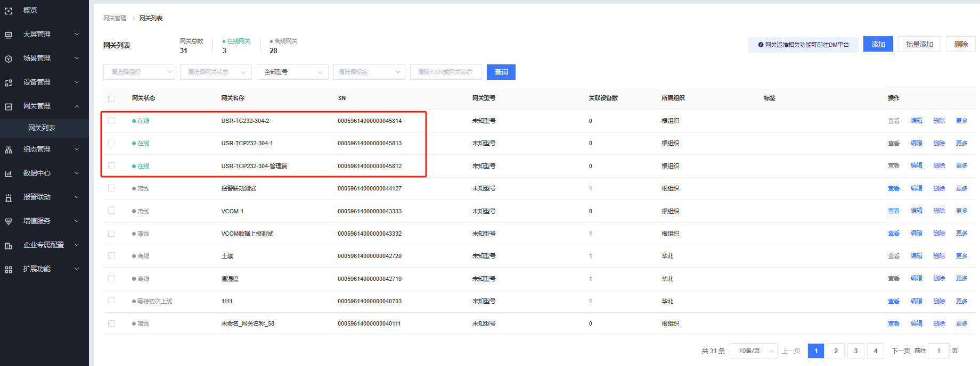Click the 设备管理 sidebar icon
The height and width of the screenshot is (366, 980).
[x=9, y=82]
